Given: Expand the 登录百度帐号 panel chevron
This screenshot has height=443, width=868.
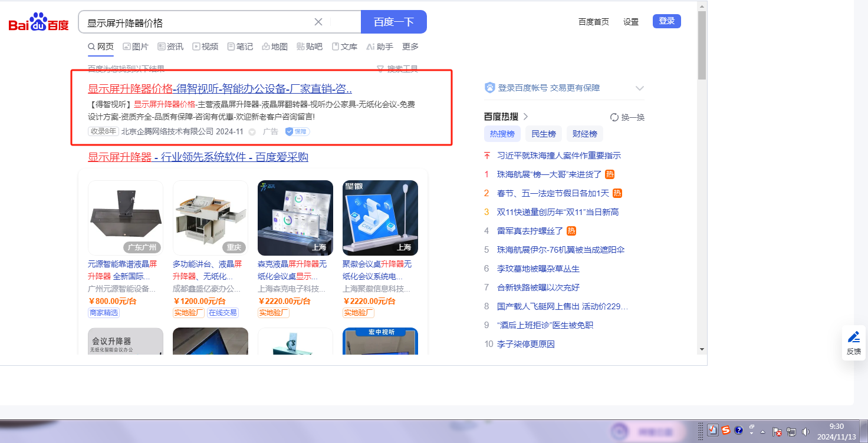Looking at the screenshot, I should pyautogui.click(x=640, y=88).
